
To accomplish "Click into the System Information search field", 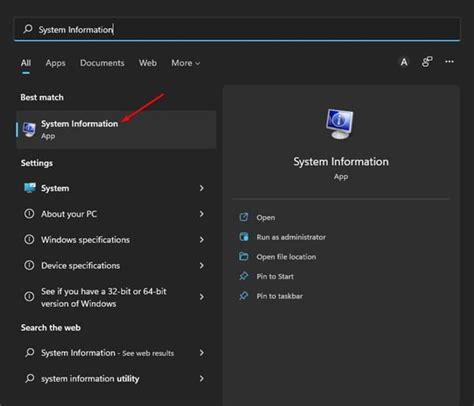I will [x=237, y=29].
